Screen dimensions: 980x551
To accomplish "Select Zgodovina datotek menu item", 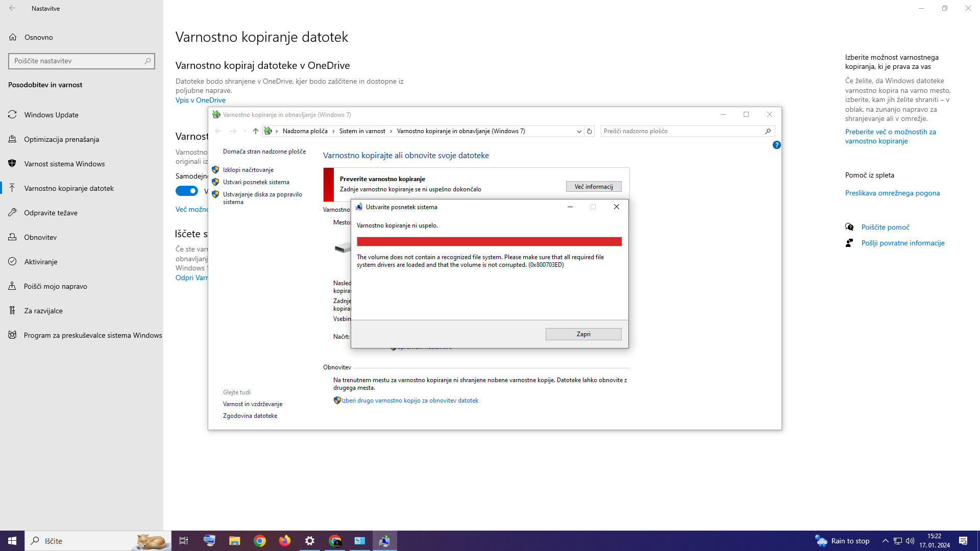I will point(250,415).
